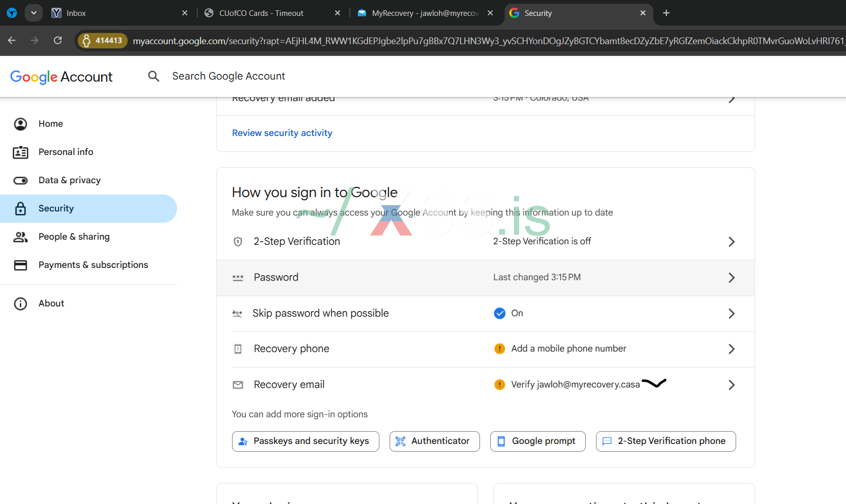Click the About info icon
The height and width of the screenshot is (504, 846).
pyautogui.click(x=21, y=303)
